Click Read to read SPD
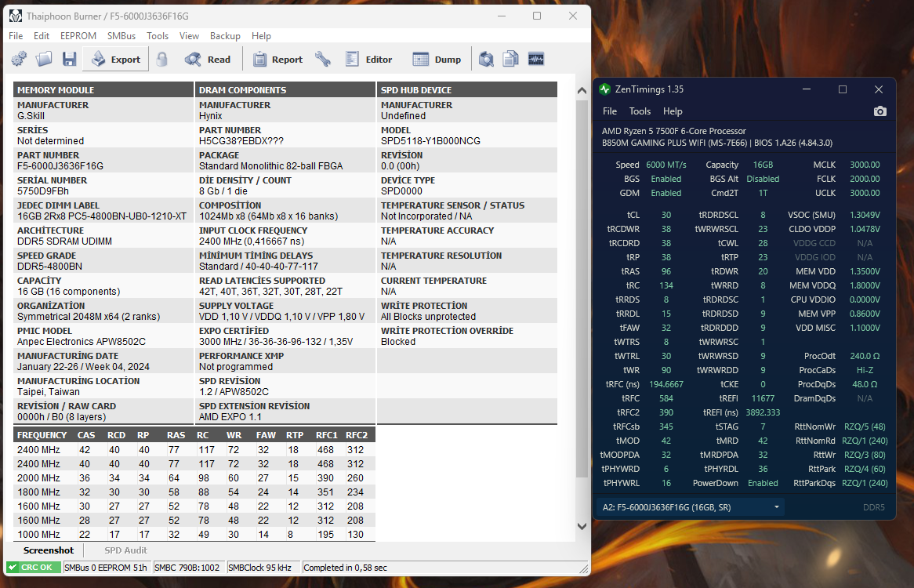 207,59
